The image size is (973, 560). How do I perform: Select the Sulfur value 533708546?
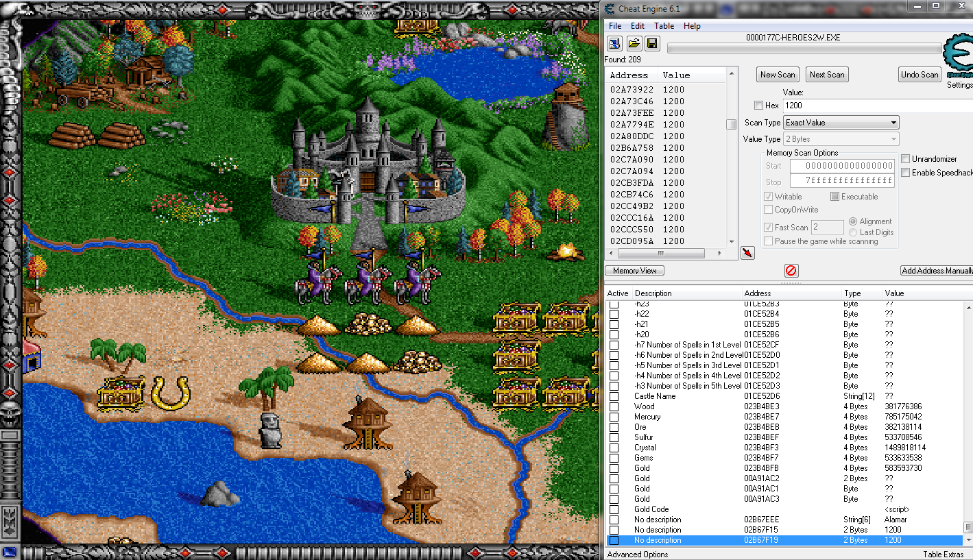pyautogui.click(x=903, y=437)
